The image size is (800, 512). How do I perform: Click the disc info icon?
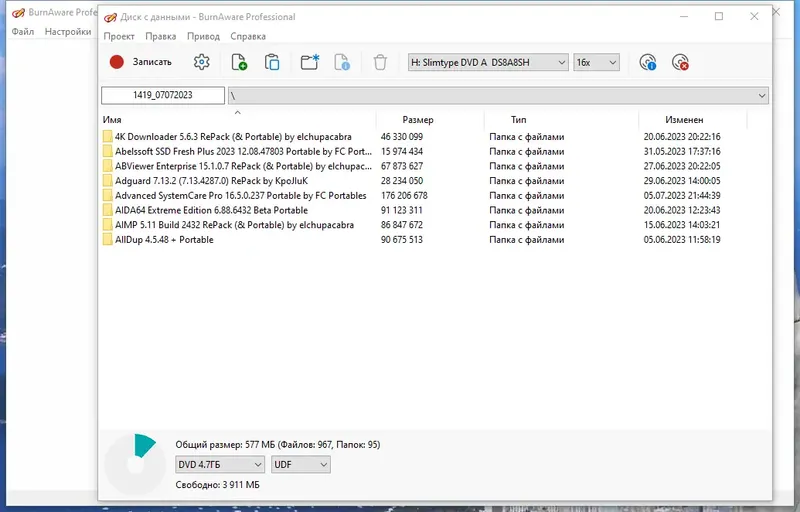tap(648, 62)
